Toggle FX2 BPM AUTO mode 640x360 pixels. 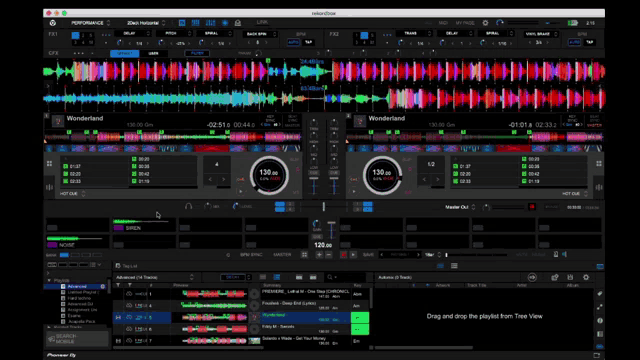[574, 42]
